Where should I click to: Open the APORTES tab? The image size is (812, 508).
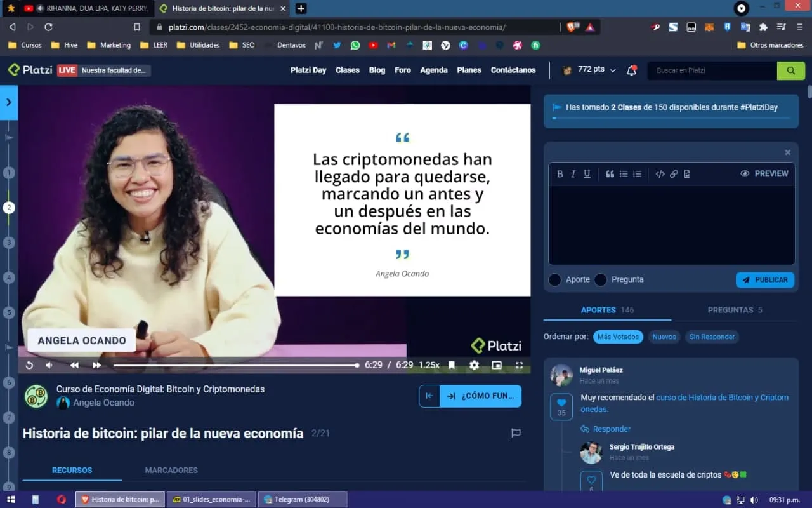coord(607,310)
